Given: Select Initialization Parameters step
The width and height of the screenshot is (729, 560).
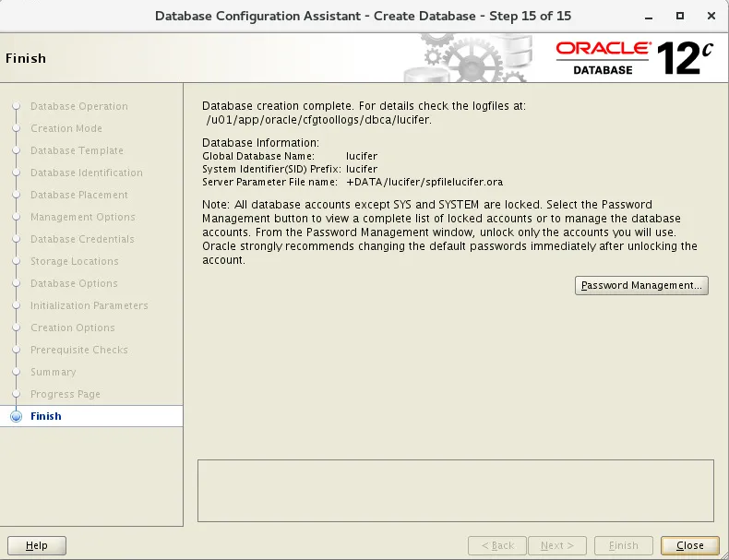Looking at the screenshot, I should coord(90,305).
